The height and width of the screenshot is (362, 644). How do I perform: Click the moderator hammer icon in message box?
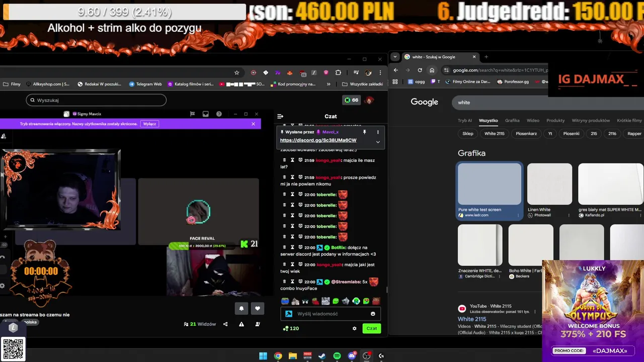pos(289,314)
